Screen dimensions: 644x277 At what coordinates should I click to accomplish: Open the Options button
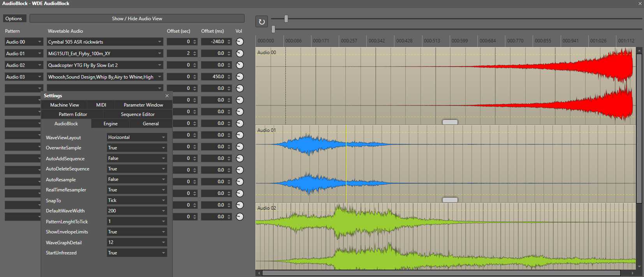14,19
